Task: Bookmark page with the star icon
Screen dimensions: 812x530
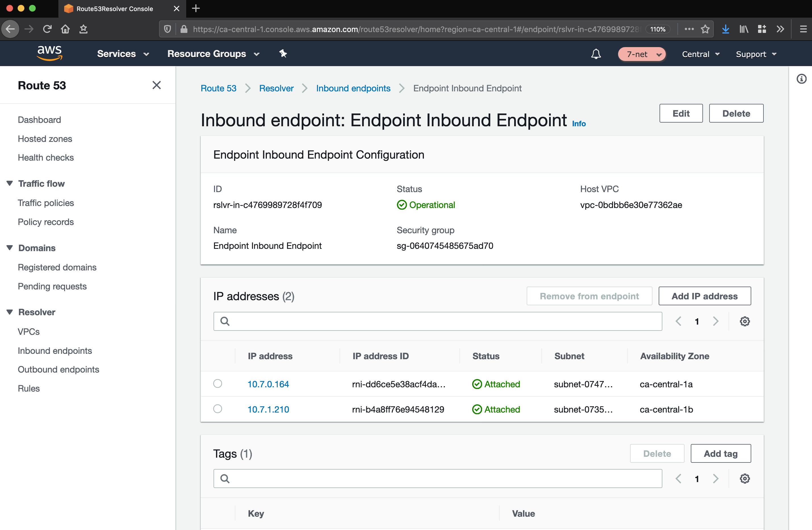Action: point(705,29)
